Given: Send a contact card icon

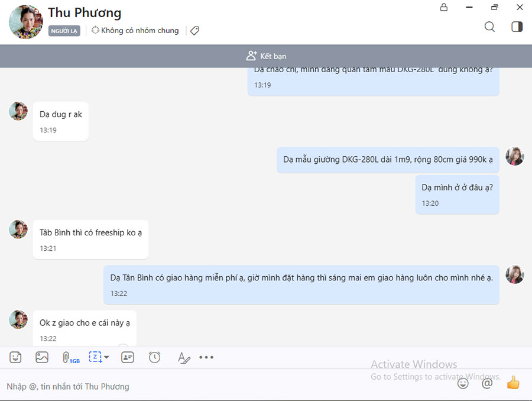Looking at the screenshot, I should tap(128, 357).
